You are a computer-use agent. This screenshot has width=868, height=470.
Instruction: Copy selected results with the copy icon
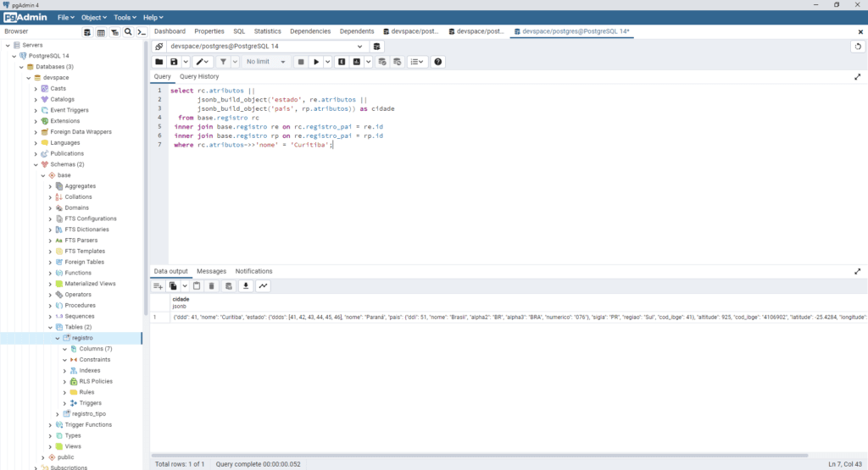[x=173, y=286]
